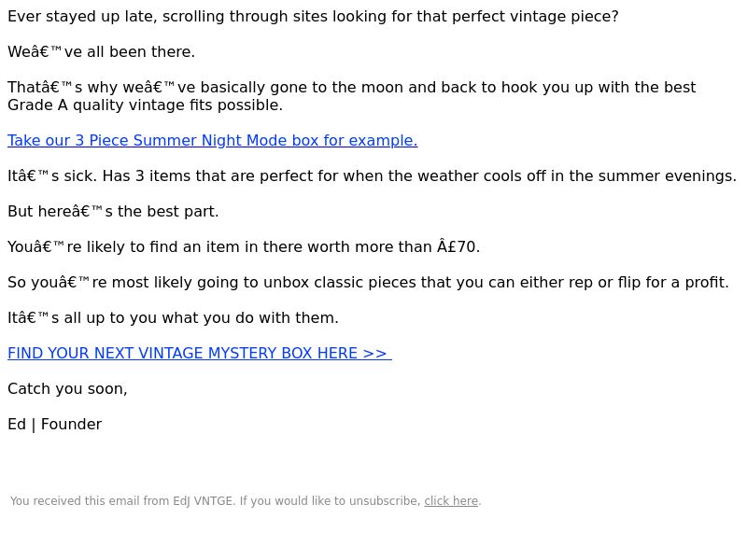This screenshot has height=560, width=747.
Task: Click the EdJ VNTGE brand name in footer
Action: (x=203, y=501)
